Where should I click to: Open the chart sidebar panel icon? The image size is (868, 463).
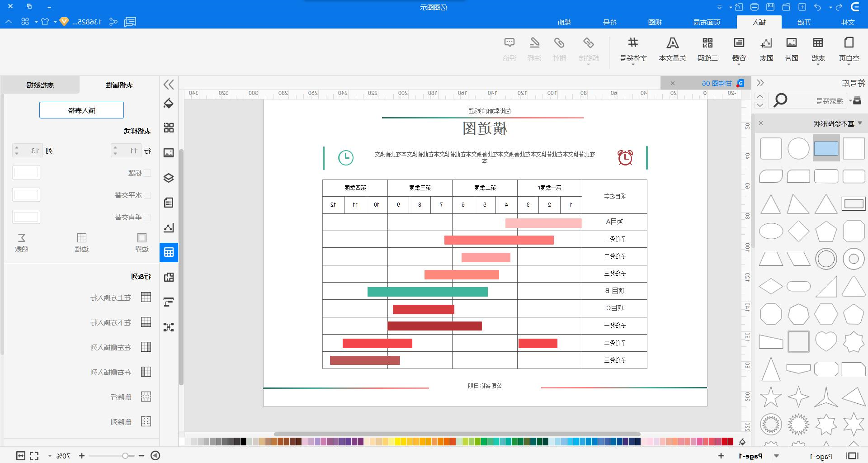tap(169, 227)
